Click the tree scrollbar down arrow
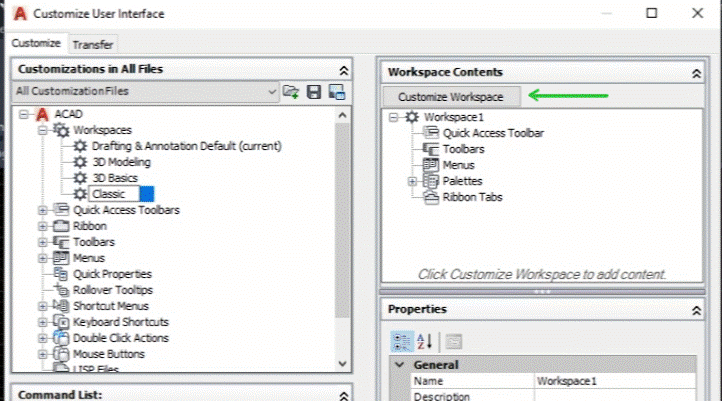The width and height of the screenshot is (722, 401). pyautogui.click(x=342, y=364)
